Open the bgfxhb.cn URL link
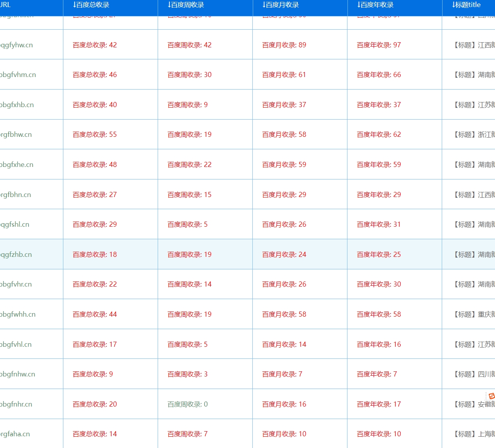The height and width of the screenshot is (448, 495). click(17, 105)
